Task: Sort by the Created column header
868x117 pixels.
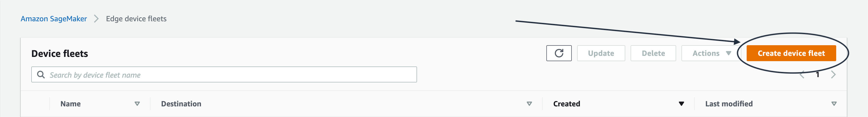Action: click(x=566, y=104)
